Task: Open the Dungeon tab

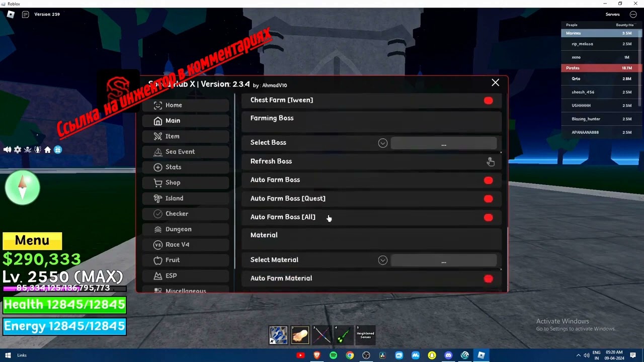Action: click(x=186, y=229)
